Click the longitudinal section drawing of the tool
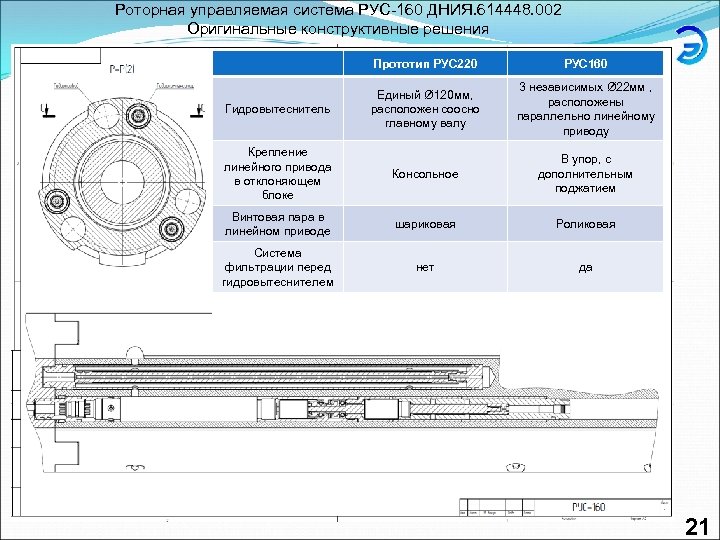 point(342,394)
